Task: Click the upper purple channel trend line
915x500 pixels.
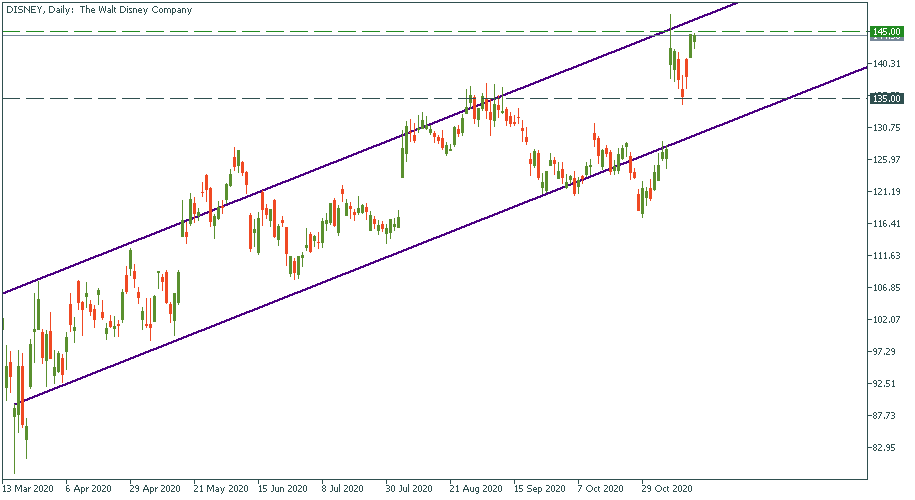Action: click(x=300, y=176)
